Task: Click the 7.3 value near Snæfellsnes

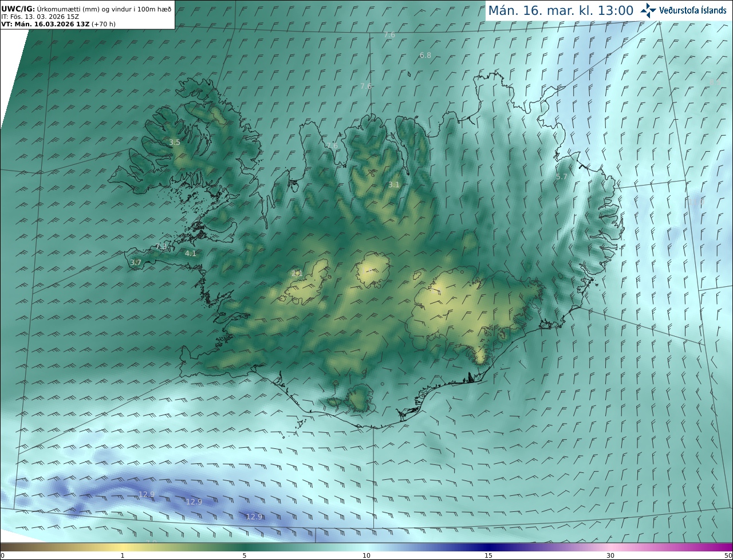Action: coord(161,247)
